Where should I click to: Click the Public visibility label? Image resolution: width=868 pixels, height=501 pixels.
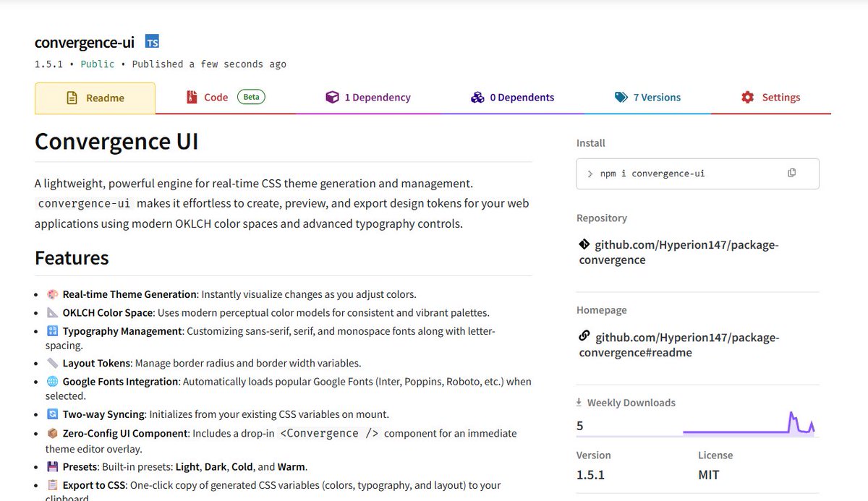pyautogui.click(x=98, y=64)
